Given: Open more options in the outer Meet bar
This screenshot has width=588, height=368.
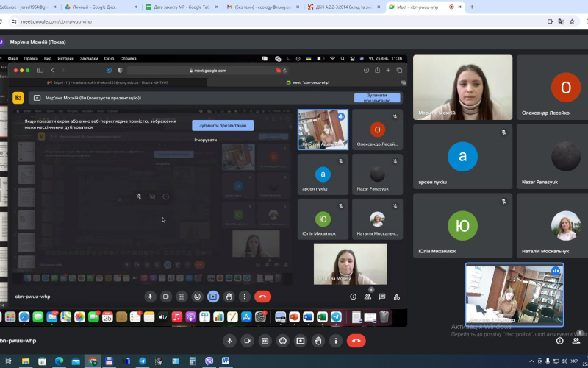Looking at the screenshot, I should pos(336,341).
